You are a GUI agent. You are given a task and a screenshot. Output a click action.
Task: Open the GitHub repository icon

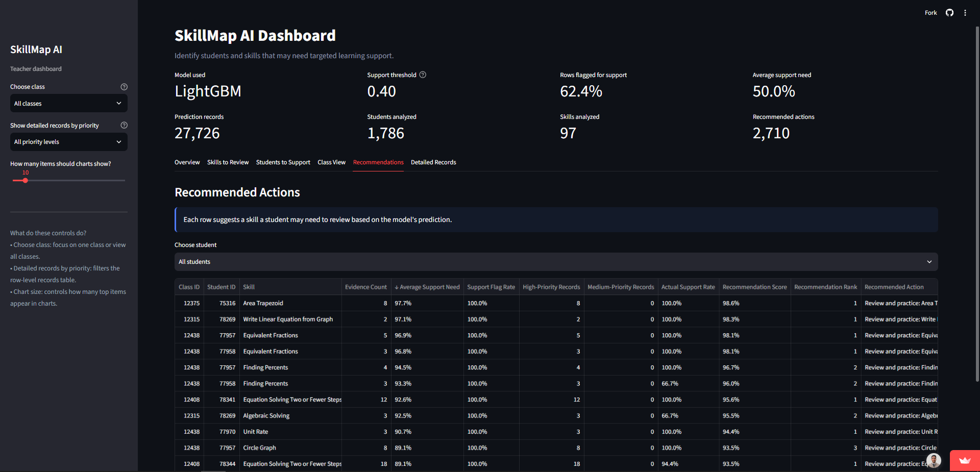coord(949,13)
